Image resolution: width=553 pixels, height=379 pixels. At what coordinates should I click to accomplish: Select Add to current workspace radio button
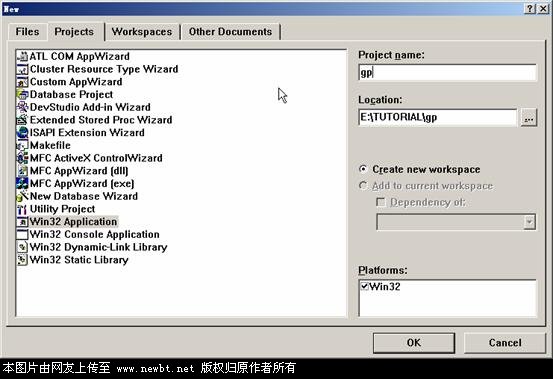(363, 185)
